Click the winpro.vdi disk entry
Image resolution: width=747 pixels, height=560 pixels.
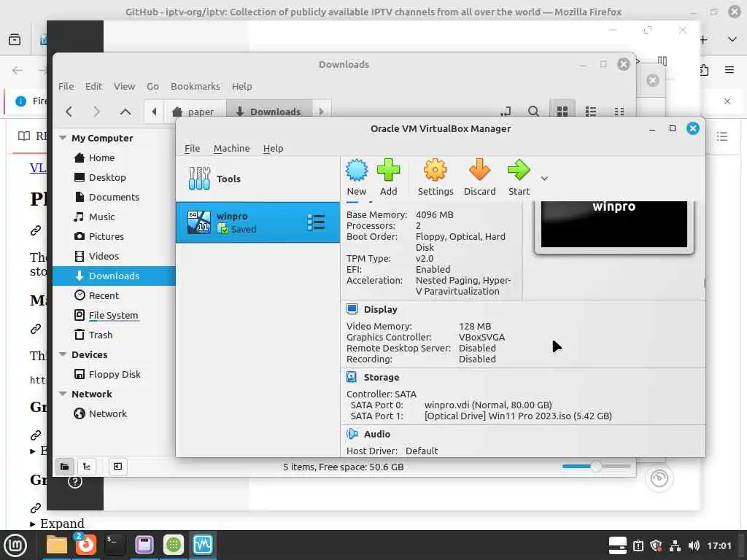[x=488, y=405]
